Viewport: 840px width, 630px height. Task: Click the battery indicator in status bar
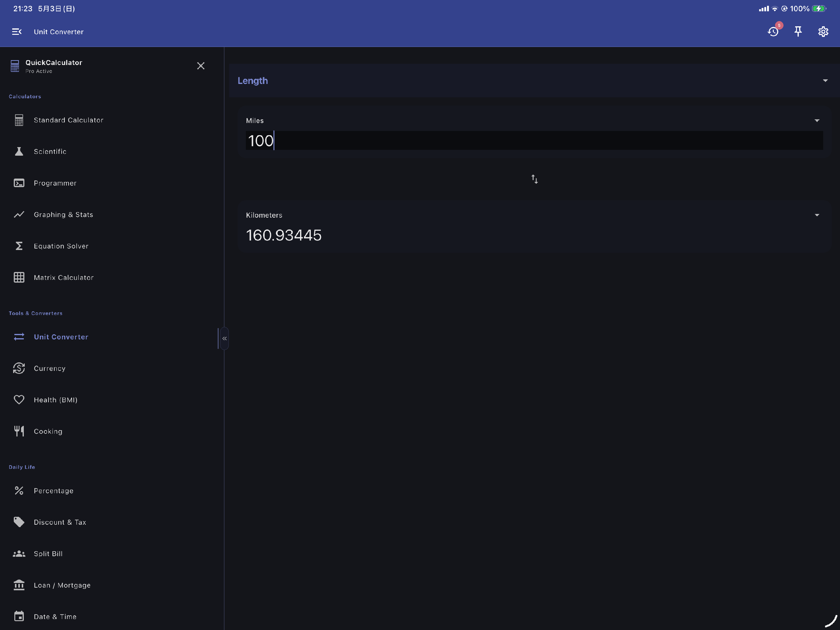tap(819, 8)
